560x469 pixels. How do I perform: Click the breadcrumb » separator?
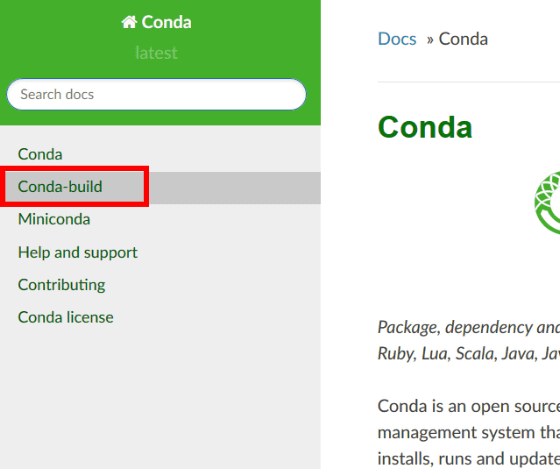[430, 40]
